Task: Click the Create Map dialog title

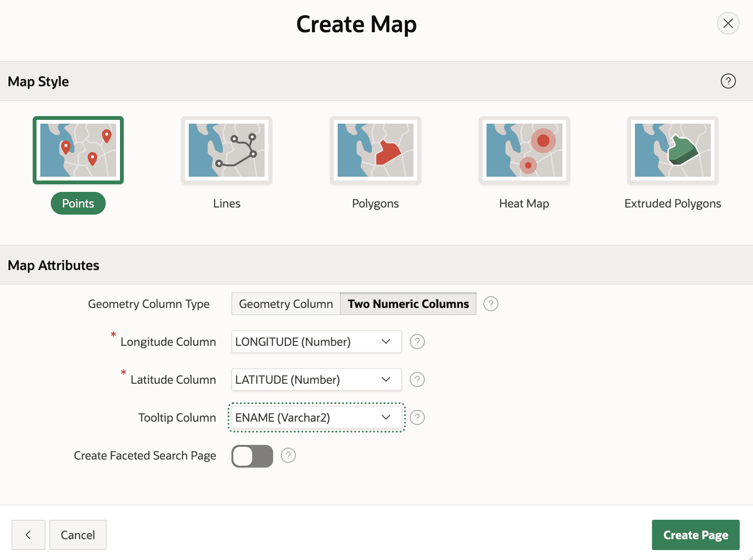Action: point(357,24)
